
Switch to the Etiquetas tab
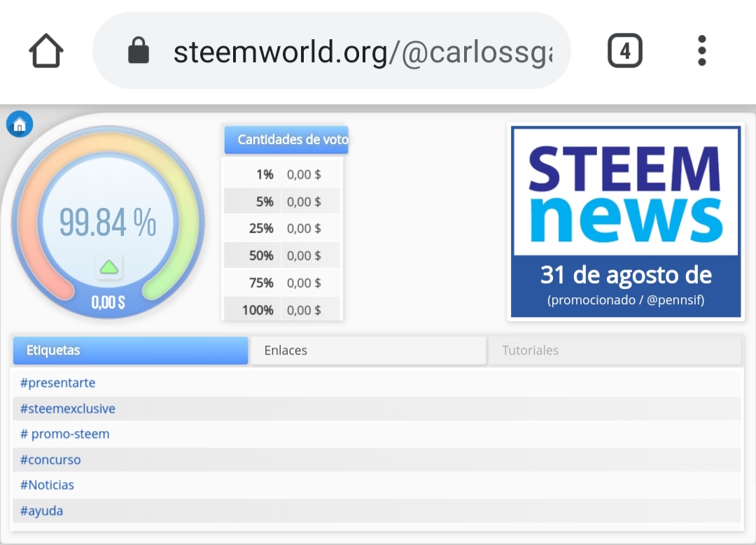tap(131, 351)
